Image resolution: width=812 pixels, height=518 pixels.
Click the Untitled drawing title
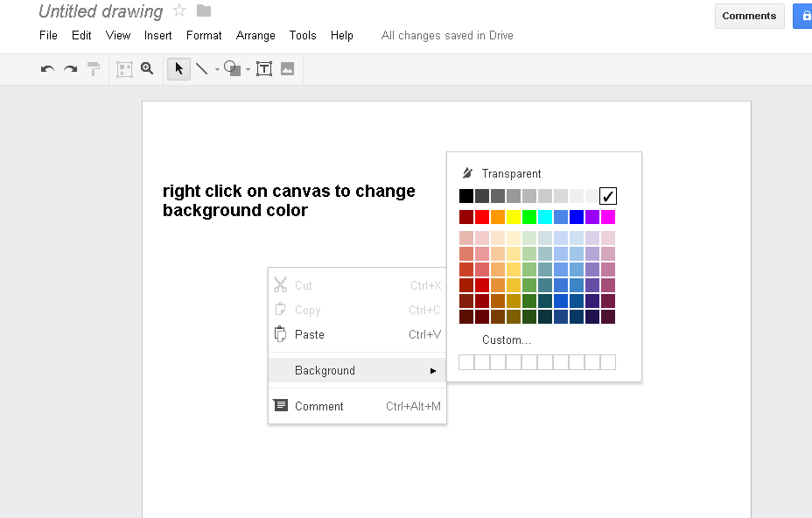tap(101, 11)
